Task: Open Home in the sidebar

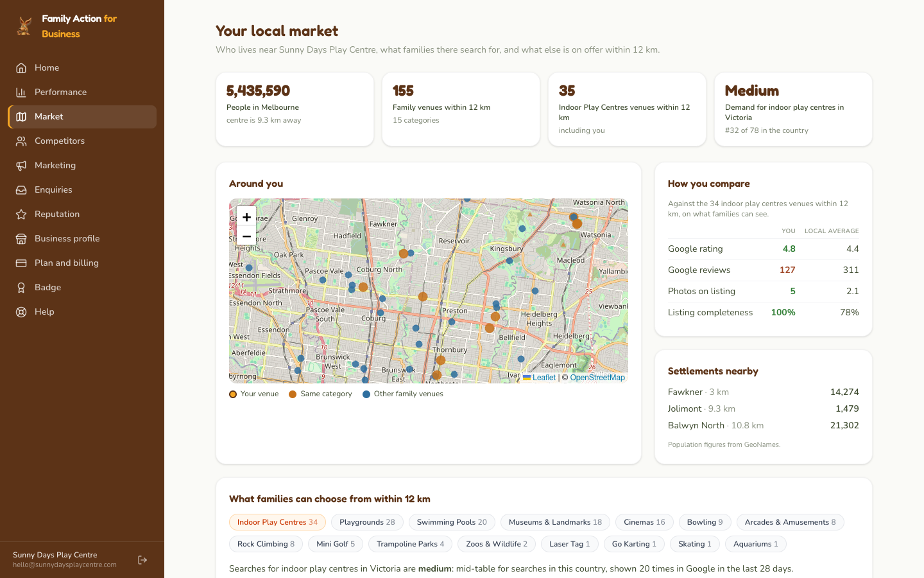Action: 82,67
